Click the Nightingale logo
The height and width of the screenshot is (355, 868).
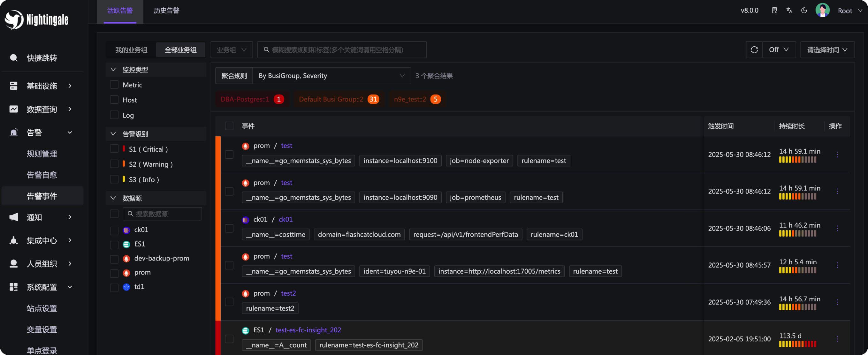point(36,19)
